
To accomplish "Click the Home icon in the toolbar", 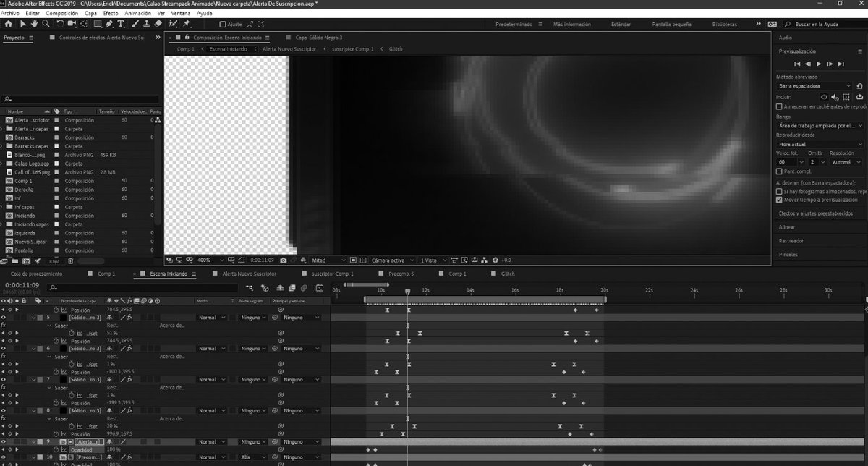I will pos(9,23).
